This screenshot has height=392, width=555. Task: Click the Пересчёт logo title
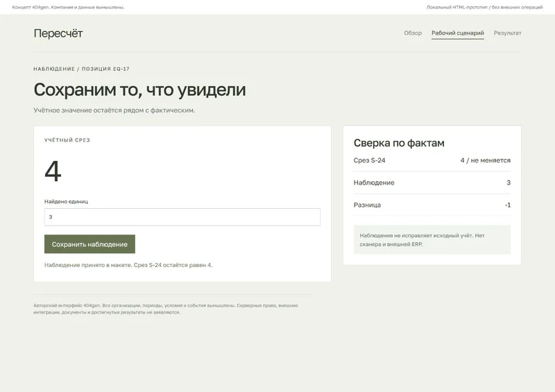click(x=58, y=33)
